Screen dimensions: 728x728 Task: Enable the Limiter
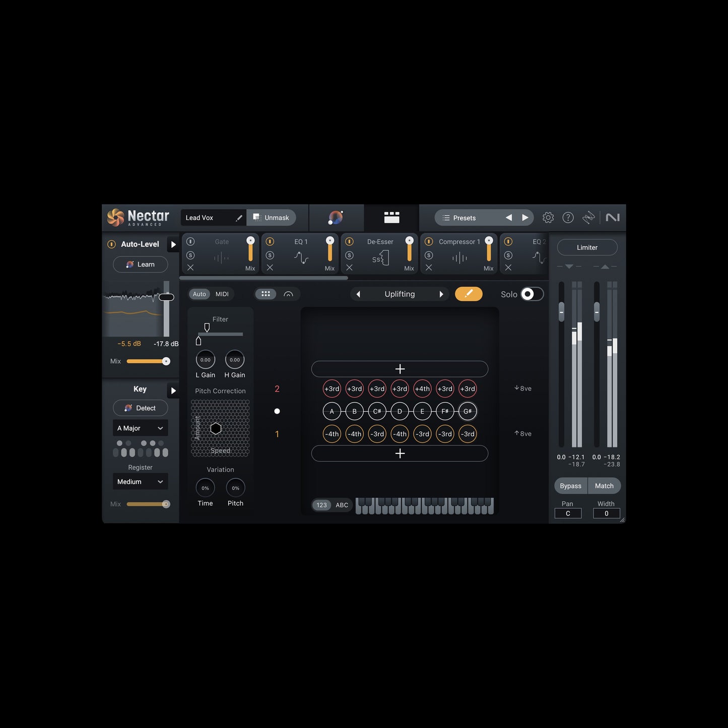pos(587,247)
